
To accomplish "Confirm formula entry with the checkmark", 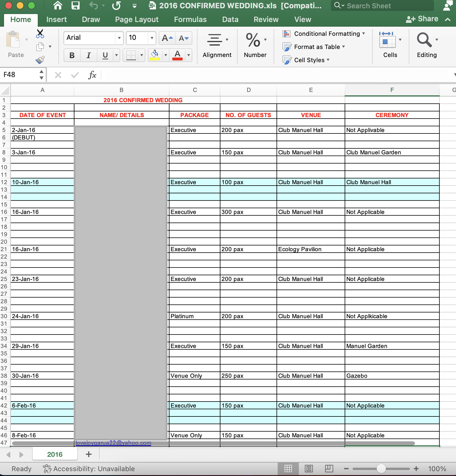I will tap(75, 75).
